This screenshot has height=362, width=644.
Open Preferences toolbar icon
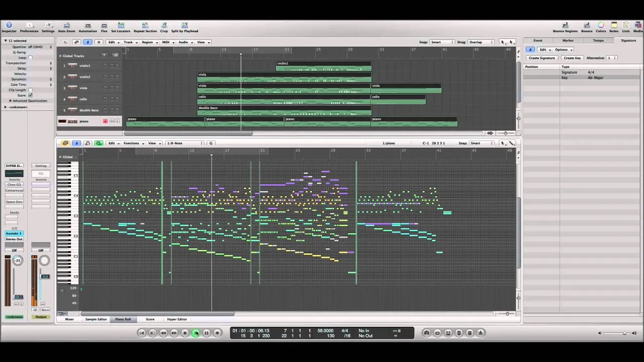[29, 27]
